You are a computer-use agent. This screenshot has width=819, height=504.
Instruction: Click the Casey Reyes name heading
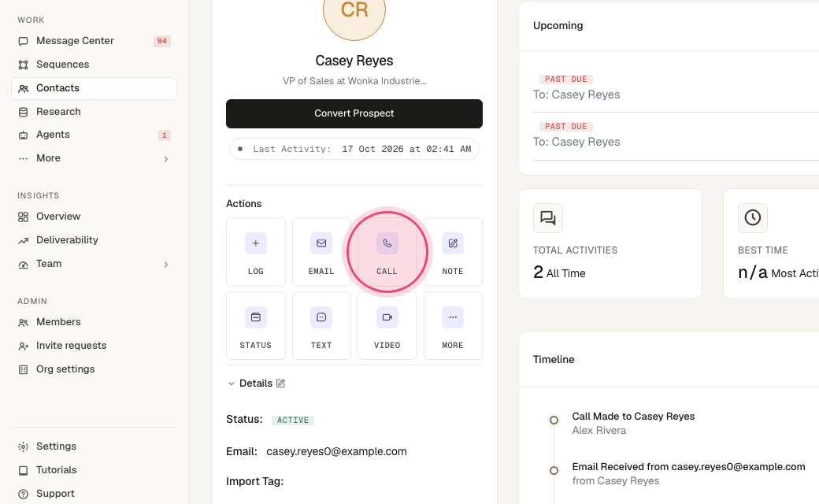(354, 61)
